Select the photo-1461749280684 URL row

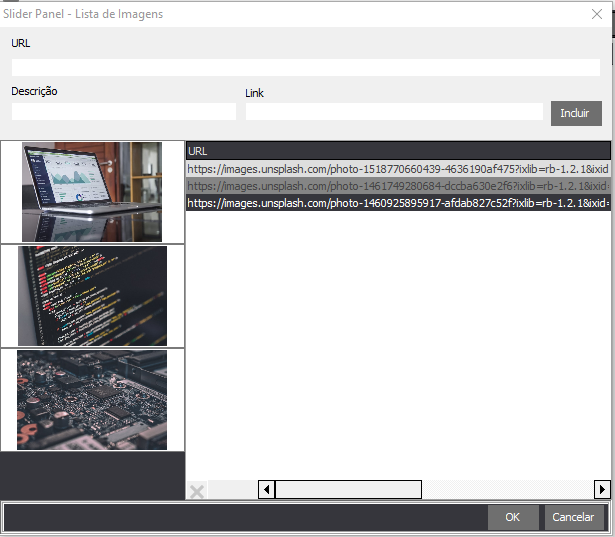pos(397,186)
